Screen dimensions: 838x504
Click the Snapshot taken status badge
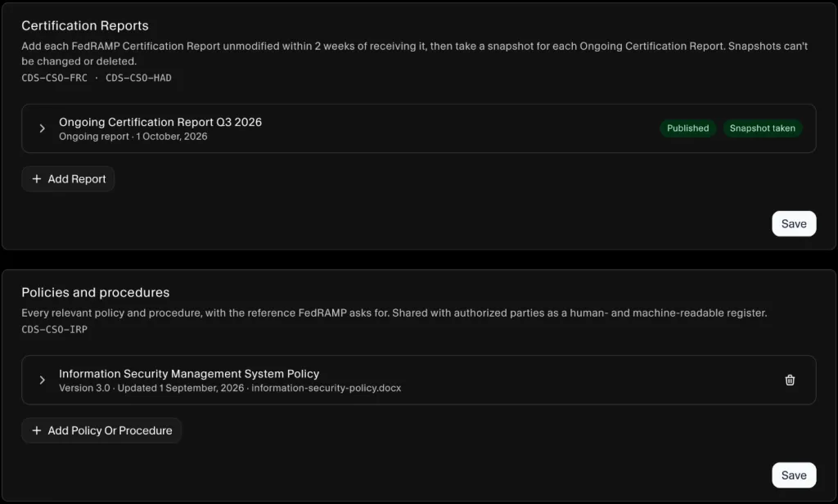click(762, 128)
